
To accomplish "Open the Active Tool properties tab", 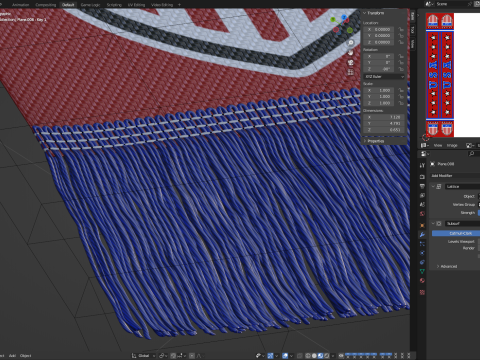I will tap(422, 165).
